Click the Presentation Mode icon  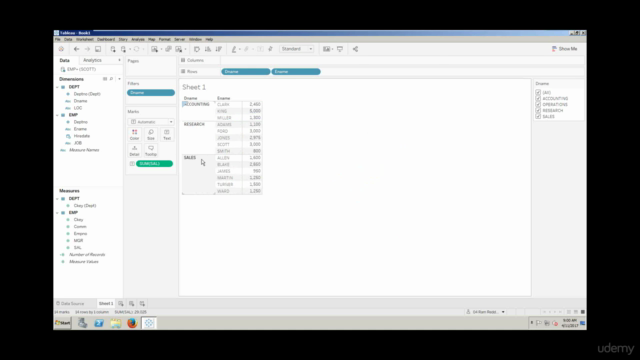click(x=340, y=49)
